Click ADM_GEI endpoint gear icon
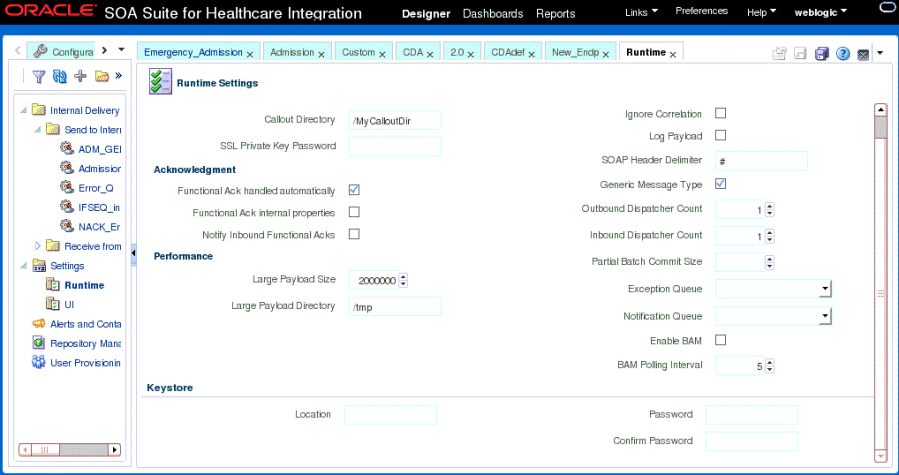The width and height of the screenshot is (899, 475). (67, 149)
